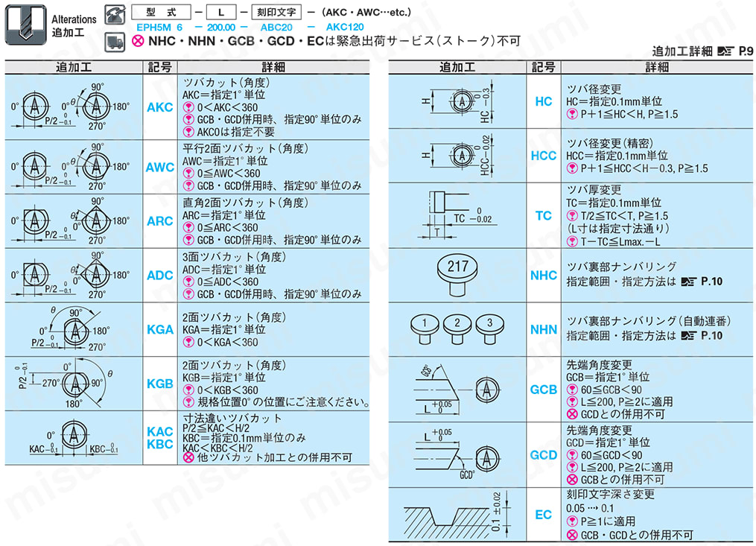756x546 pixels.
Task: Click the 1 2 3 numbered pins illustration
Action: tap(457, 329)
